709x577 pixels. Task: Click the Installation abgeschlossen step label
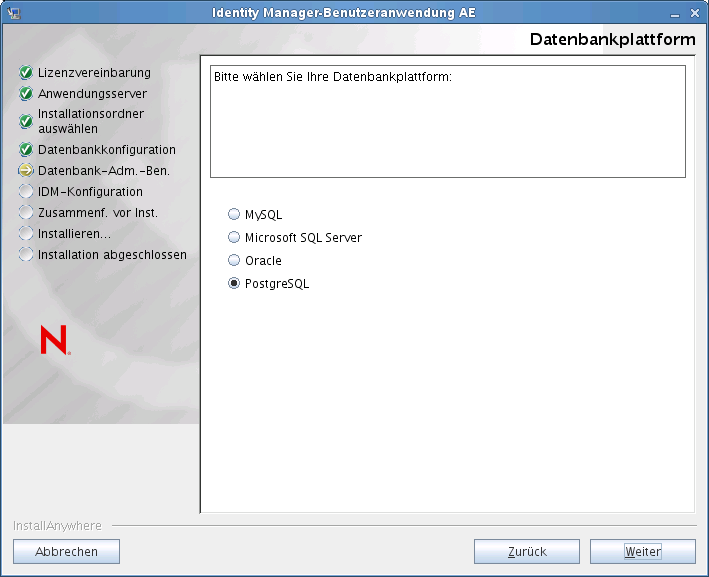pyautogui.click(x=112, y=255)
